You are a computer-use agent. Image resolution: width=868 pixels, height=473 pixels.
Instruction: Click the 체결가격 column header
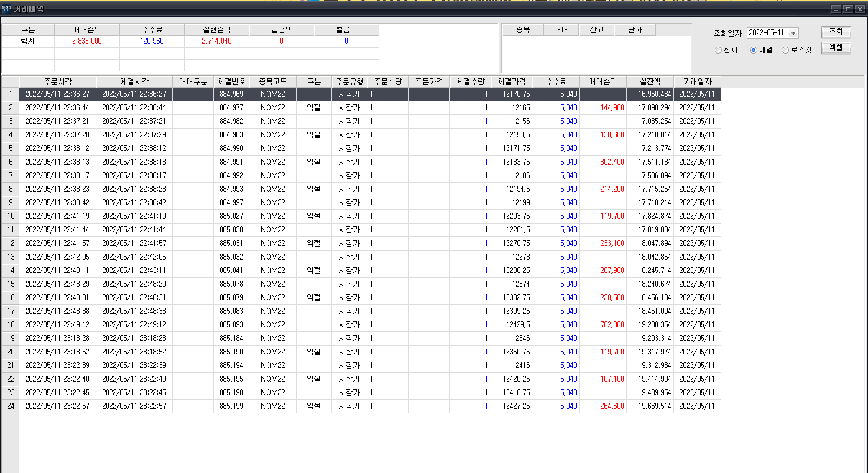tap(511, 81)
